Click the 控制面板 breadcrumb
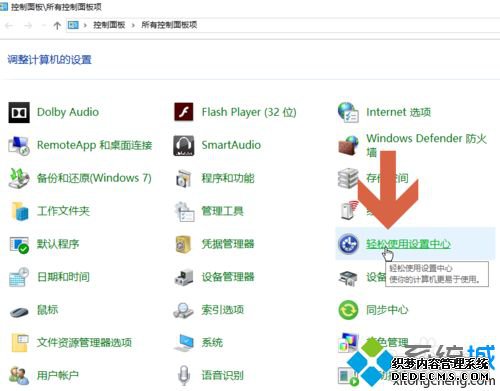 tap(109, 25)
